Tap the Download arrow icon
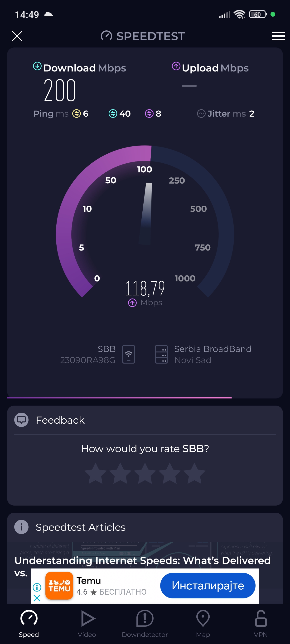290x644 pixels. (x=37, y=66)
